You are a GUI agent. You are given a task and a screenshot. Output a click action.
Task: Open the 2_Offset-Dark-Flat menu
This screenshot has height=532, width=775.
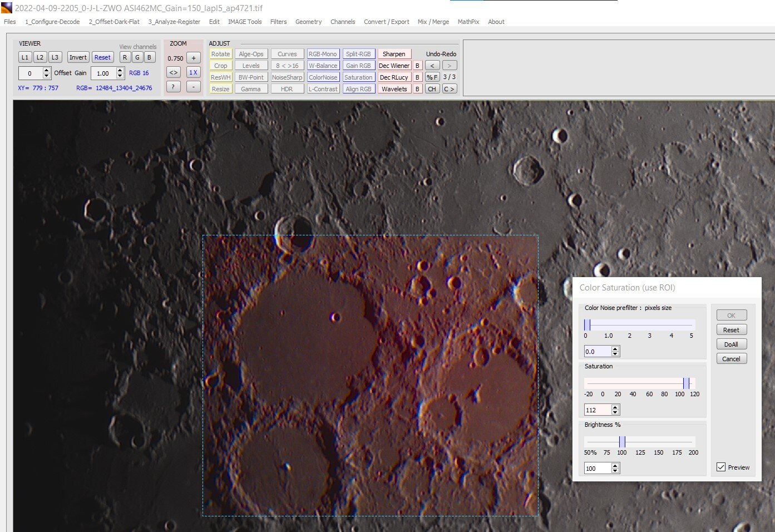pos(114,22)
